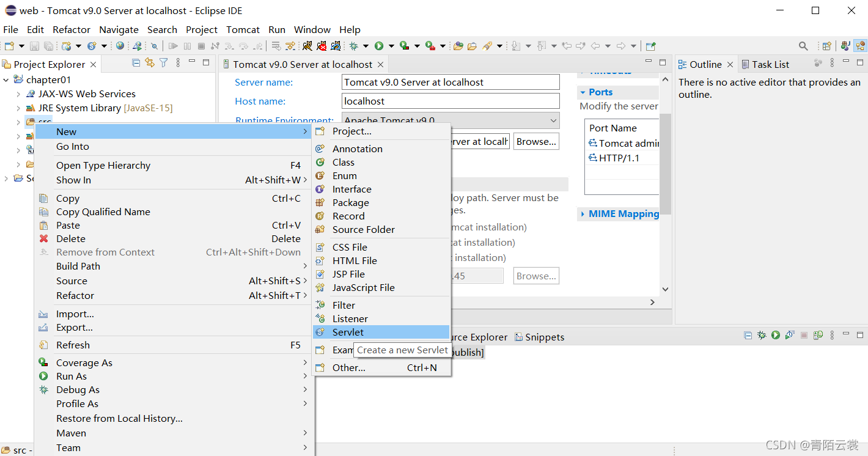868x456 pixels.
Task: Open the Runtime Environment dropdown
Action: [553, 120]
